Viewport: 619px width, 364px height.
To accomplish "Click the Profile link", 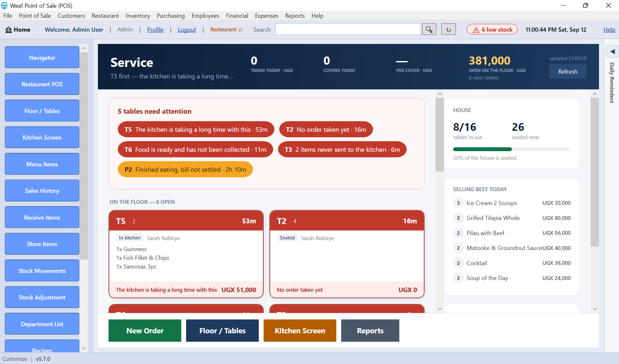I will tap(155, 29).
